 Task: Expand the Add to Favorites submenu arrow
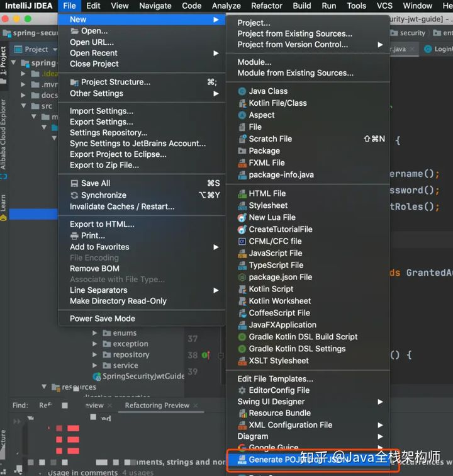(216, 247)
